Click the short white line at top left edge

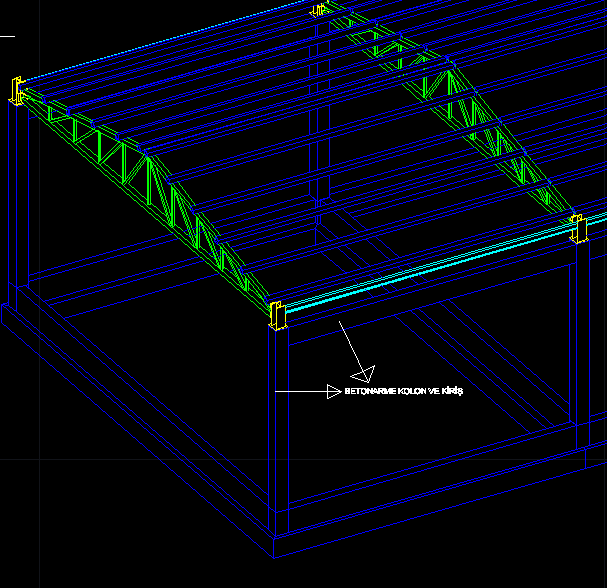pos(7,36)
